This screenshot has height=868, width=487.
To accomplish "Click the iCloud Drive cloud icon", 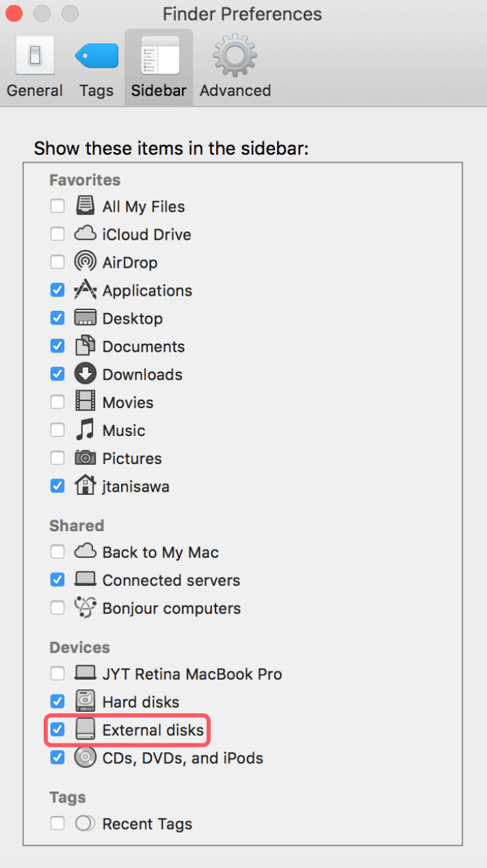I will pyautogui.click(x=85, y=233).
